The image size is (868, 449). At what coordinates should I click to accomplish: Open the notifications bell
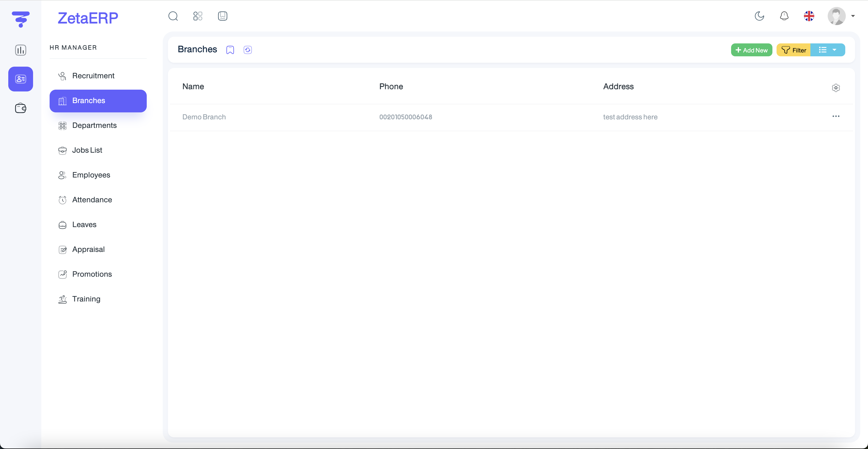pos(784,16)
